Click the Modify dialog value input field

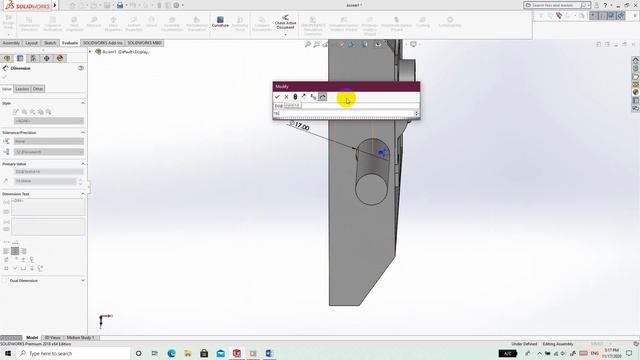pyautogui.click(x=344, y=113)
